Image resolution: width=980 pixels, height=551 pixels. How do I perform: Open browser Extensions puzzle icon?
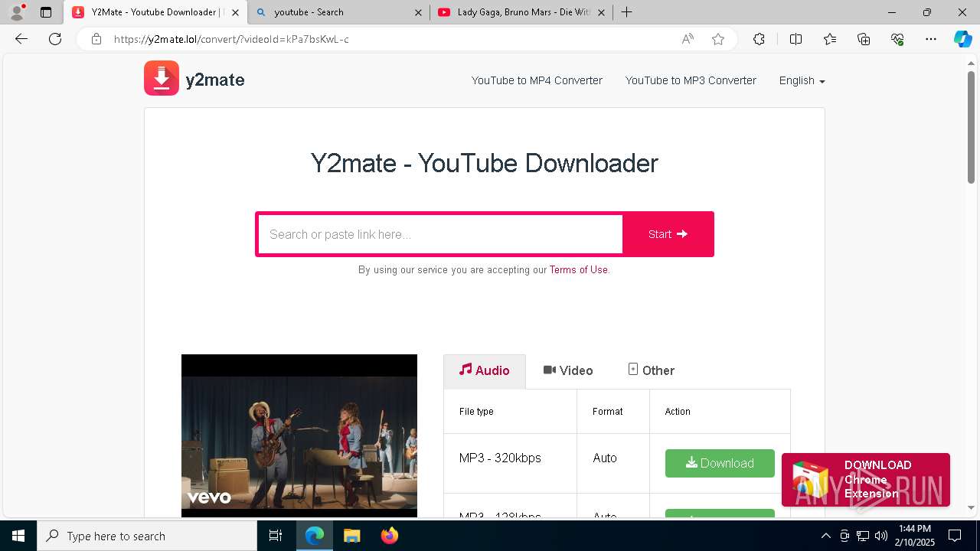759,39
